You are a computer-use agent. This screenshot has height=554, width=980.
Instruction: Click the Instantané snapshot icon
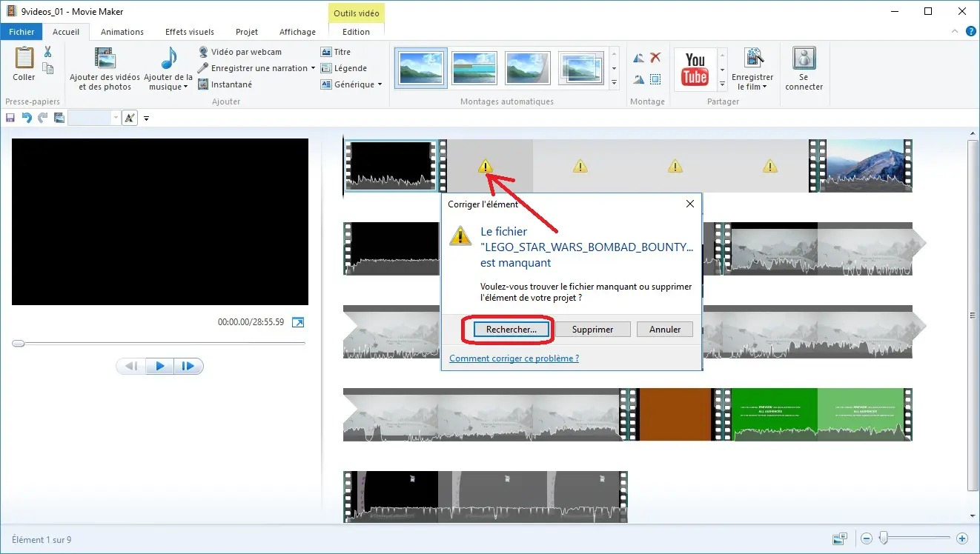(x=203, y=84)
